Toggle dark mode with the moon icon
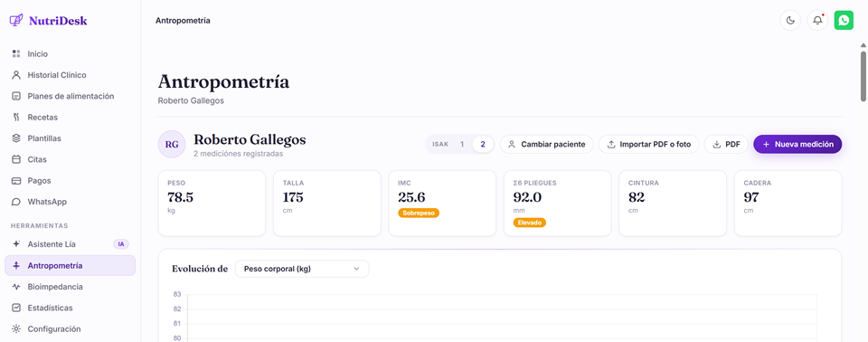This screenshot has height=342, width=868. click(x=790, y=21)
